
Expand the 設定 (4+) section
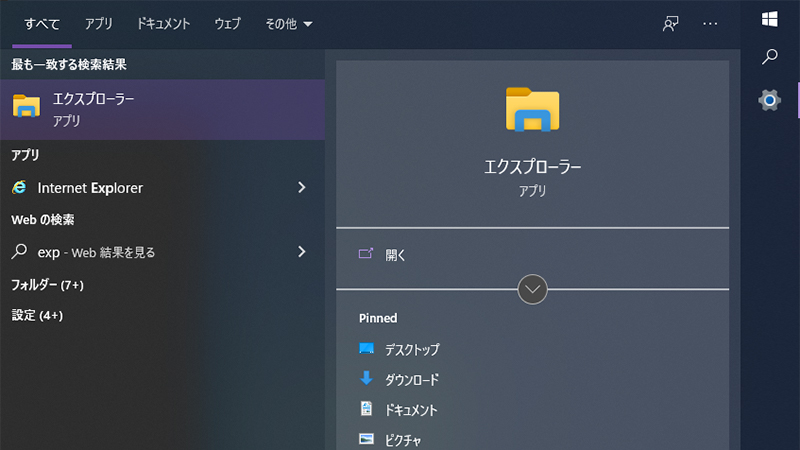(x=37, y=315)
